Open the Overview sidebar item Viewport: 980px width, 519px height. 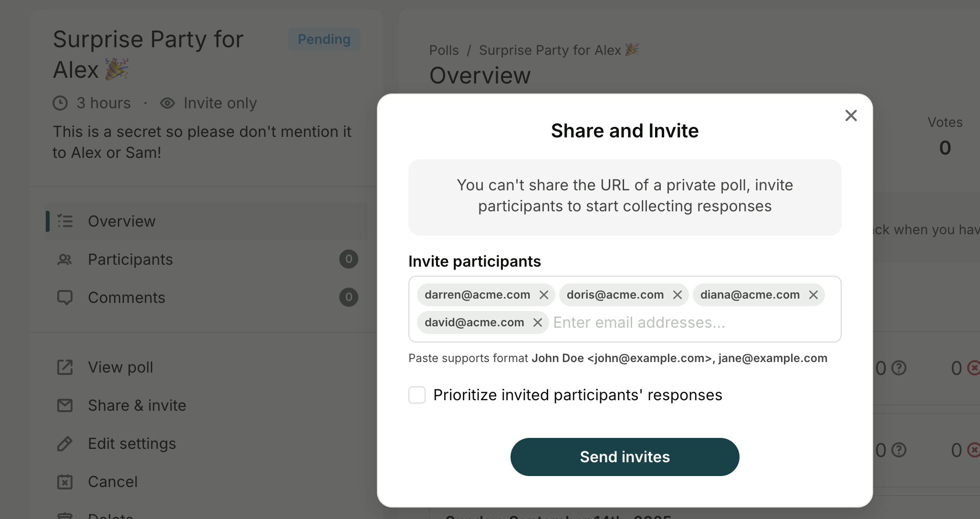(x=122, y=221)
